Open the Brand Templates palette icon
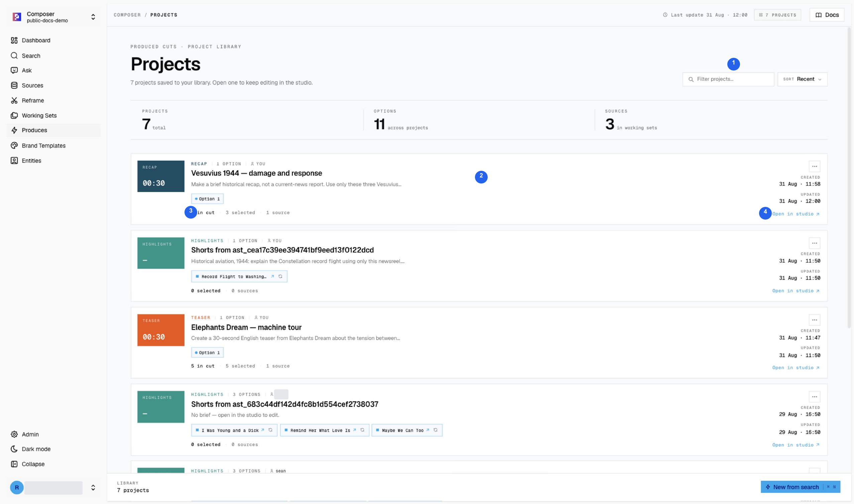854x504 pixels. click(x=14, y=145)
